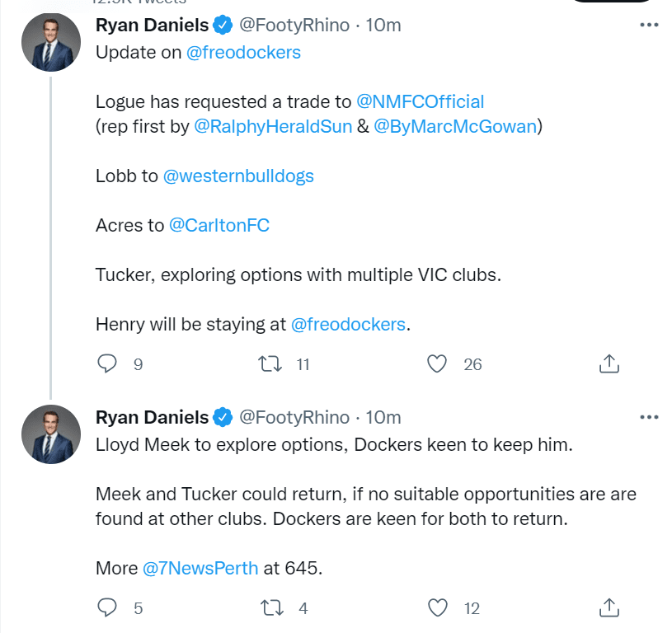Reply to the Logue trade update tweet
Image resolution: width=672 pixels, height=633 pixels.
pos(109,363)
